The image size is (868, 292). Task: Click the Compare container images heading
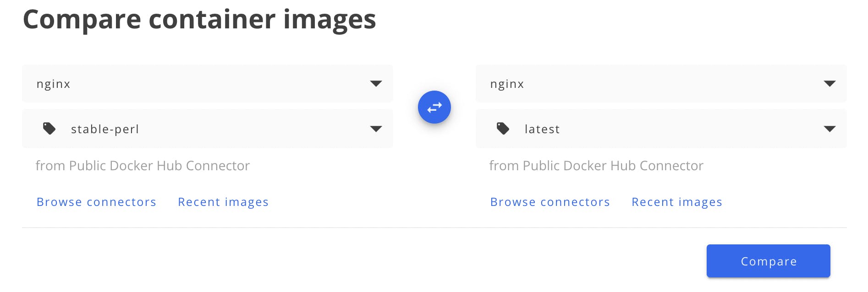pos(199,20)
